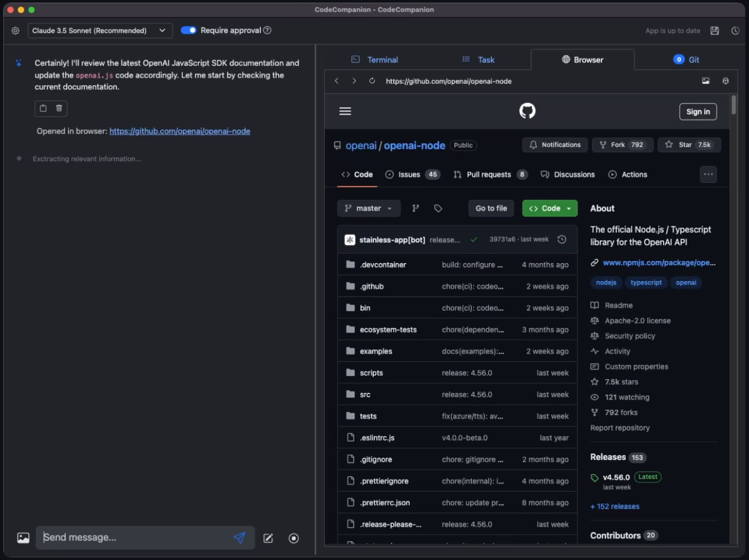Screen dimensions: 749x560
Task: Click the Sign in button
Action: tap(698, 111)
